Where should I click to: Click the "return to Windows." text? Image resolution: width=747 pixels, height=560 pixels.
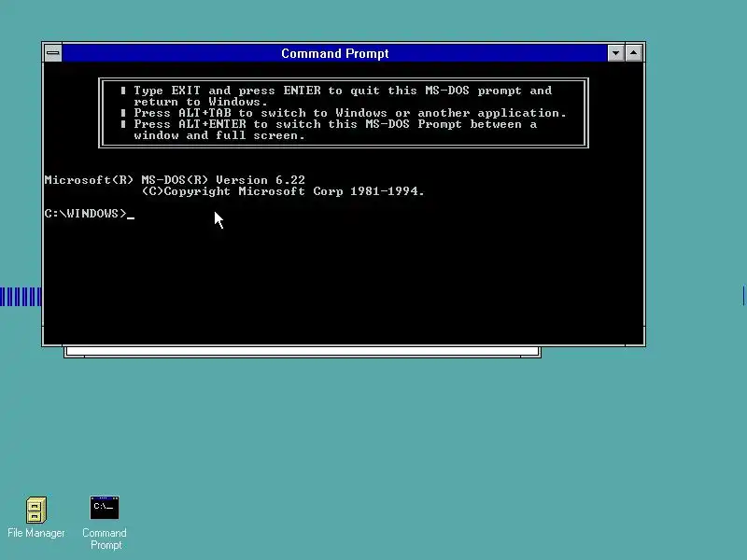pos(201,102)
